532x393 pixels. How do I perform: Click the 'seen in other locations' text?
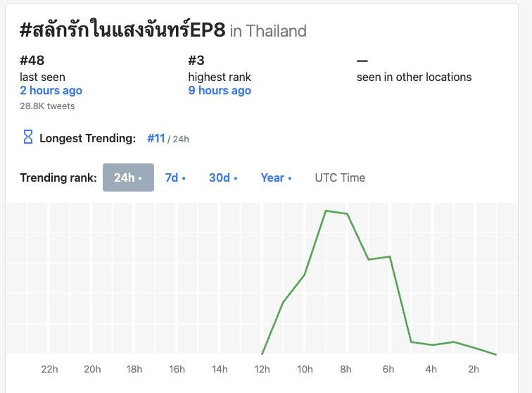click(414, 77)
